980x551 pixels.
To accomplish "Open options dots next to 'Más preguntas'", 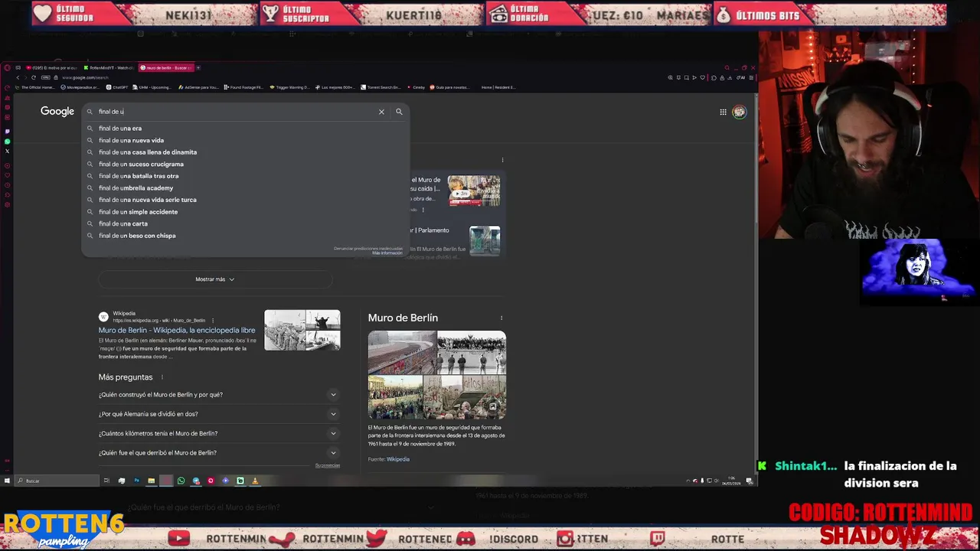I will pyautogui.click(x=162, y=377).
